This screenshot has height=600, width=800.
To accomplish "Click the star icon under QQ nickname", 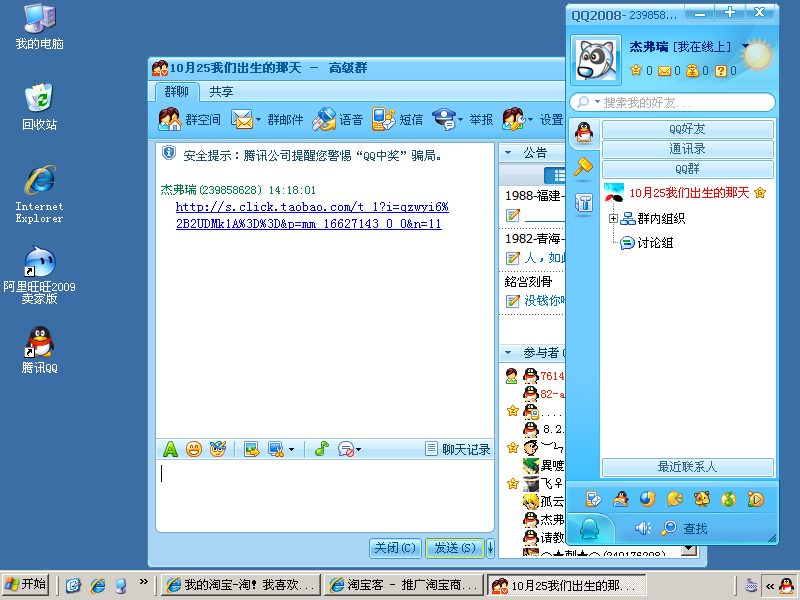I will point(636,70).
